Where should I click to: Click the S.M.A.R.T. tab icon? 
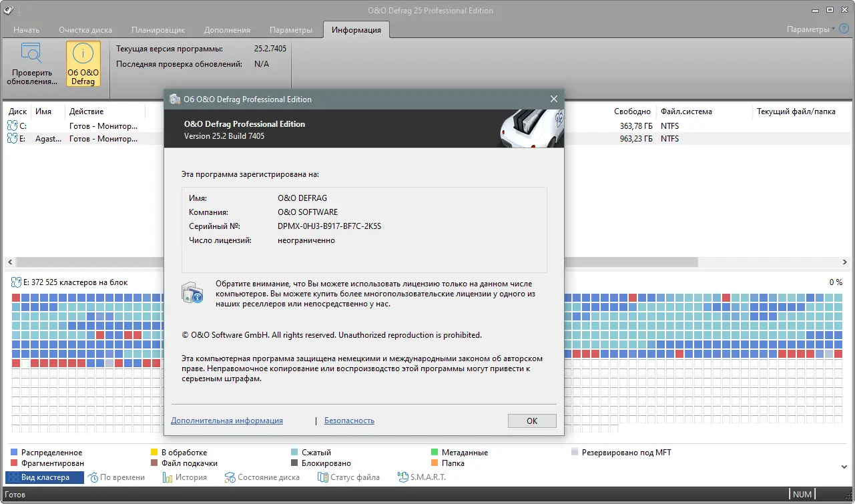click(x=402, y=477)
